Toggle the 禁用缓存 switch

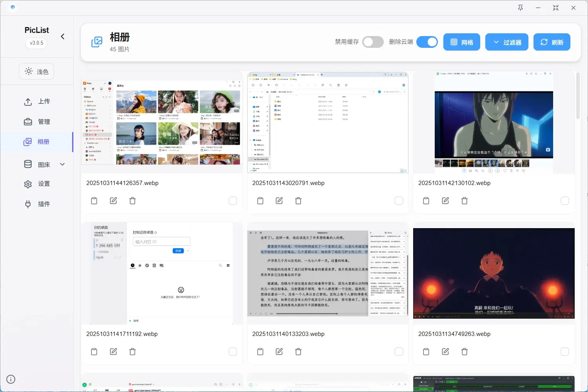tap(373, 42)
